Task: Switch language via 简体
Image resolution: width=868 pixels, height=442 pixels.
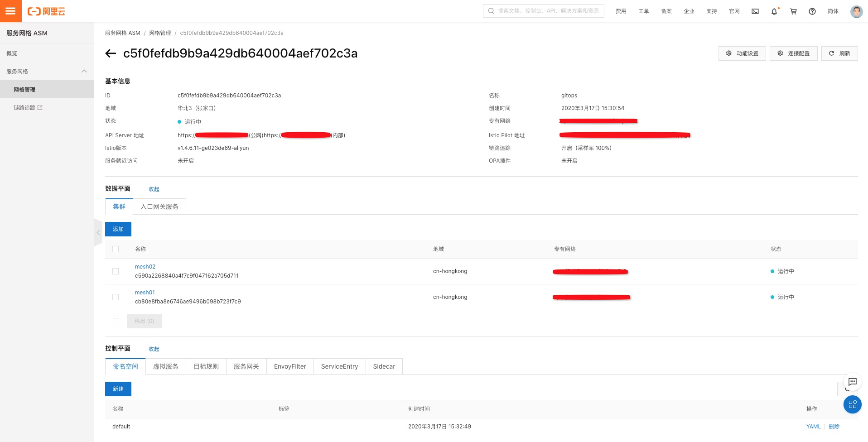Action: coord(833,11)
